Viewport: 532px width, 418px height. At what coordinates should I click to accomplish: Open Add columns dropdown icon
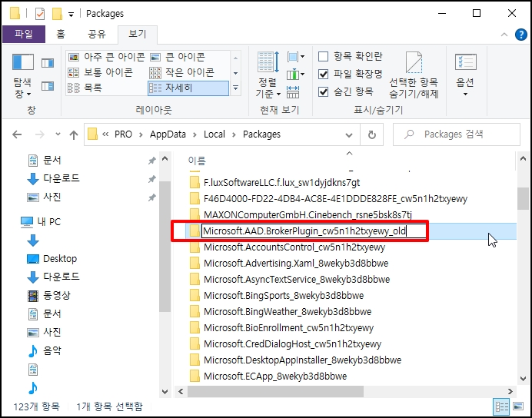(295, 75)
